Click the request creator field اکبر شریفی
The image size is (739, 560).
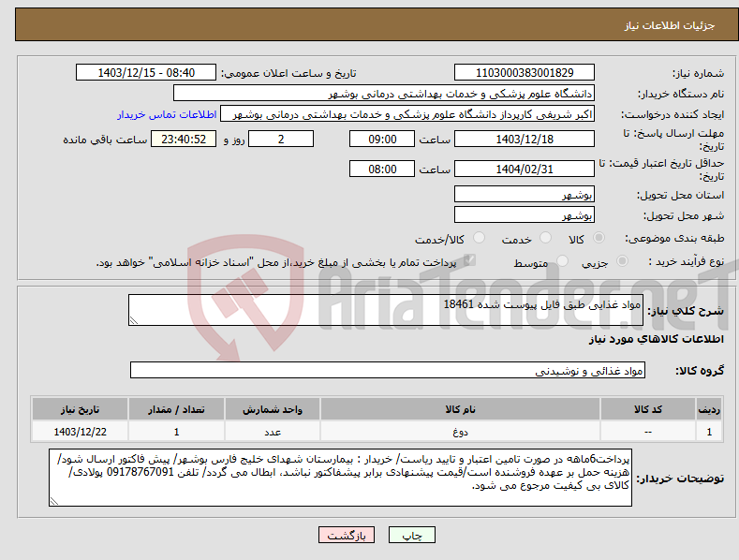pos(407,114)
